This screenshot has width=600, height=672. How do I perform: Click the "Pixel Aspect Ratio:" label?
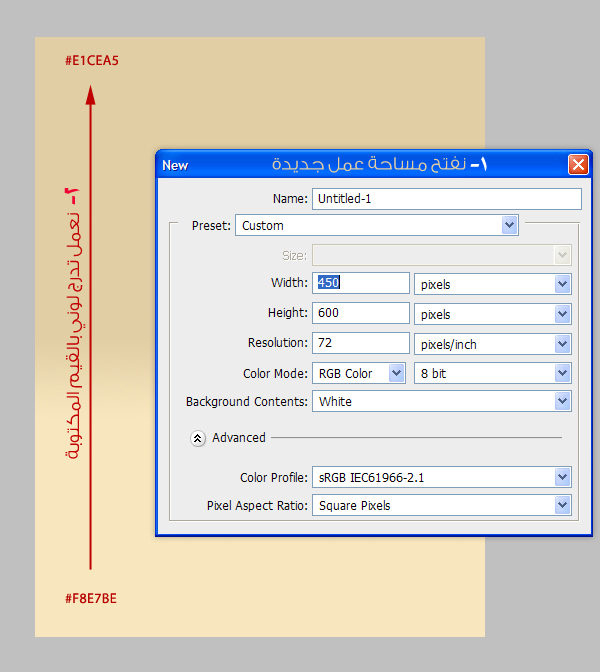click(x=257, y=506)
